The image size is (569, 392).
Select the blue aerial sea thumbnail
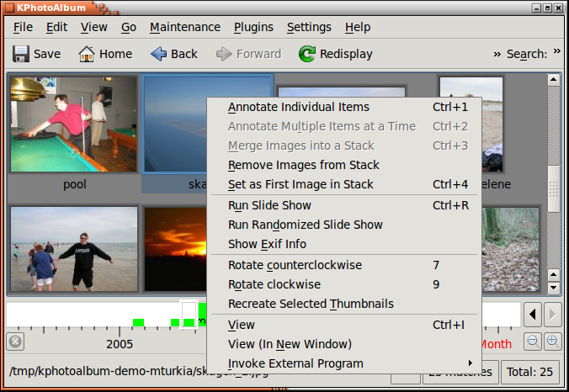point(175,124)
